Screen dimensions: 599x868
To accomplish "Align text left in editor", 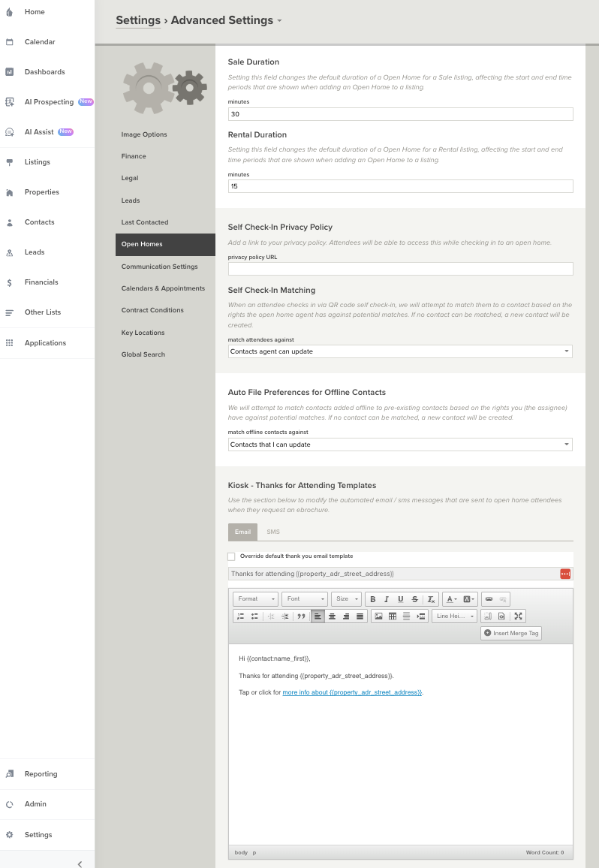I will [318, 616].
